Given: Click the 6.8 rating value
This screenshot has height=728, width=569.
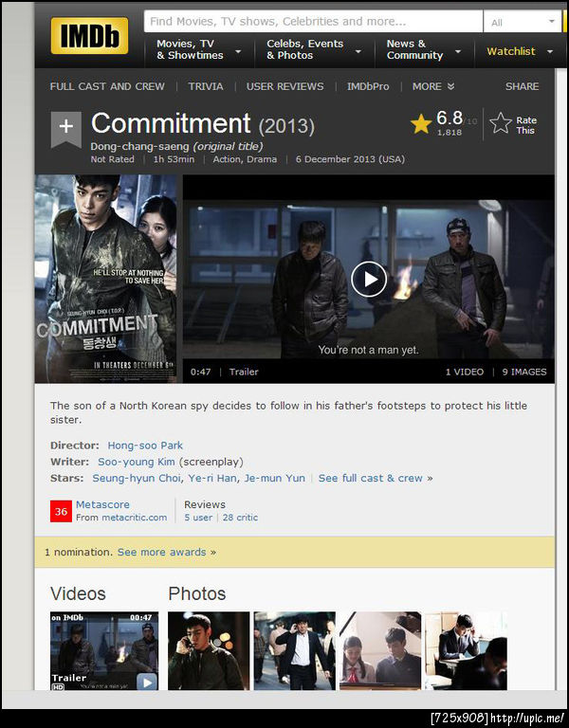Looking at the screenshot, I should [x=450, y=118].
